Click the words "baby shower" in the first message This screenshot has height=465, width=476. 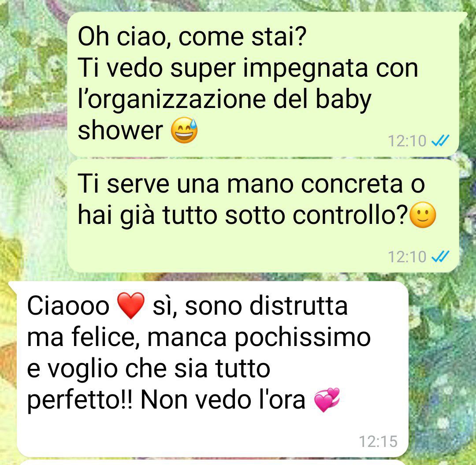click(x=225, y=115)
